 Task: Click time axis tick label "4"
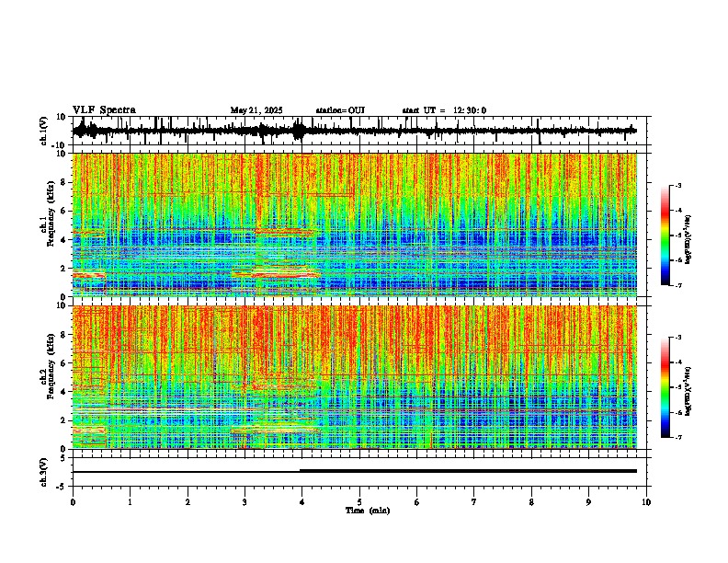tap(302, 502)
